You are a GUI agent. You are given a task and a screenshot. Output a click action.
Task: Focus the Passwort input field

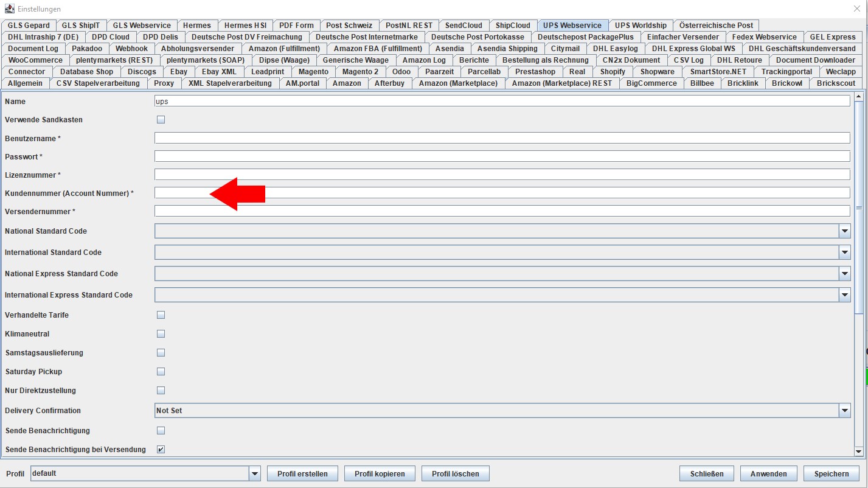point(502,156)
